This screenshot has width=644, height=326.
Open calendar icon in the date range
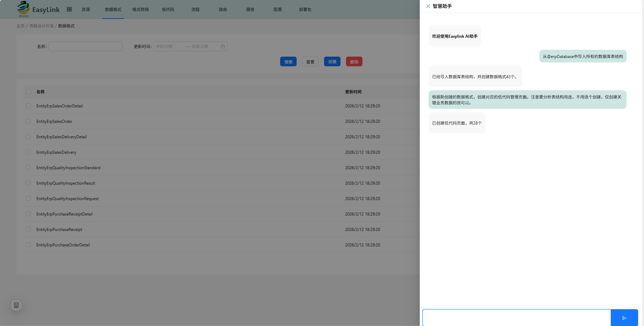click(223, 46)
